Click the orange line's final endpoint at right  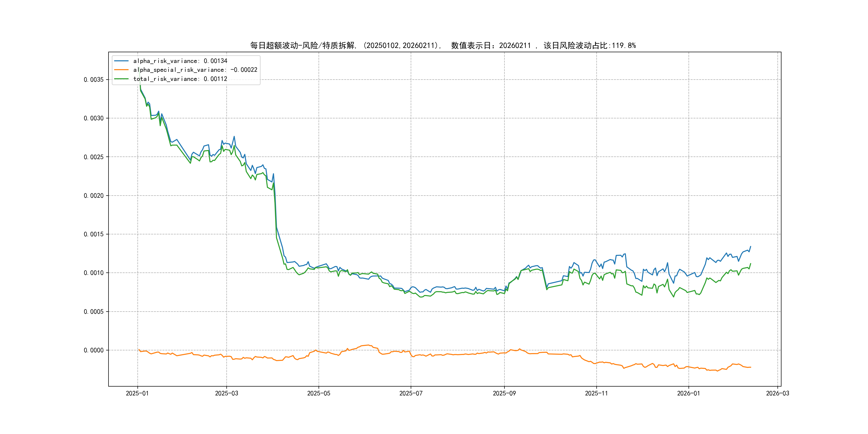click(750, 367)
